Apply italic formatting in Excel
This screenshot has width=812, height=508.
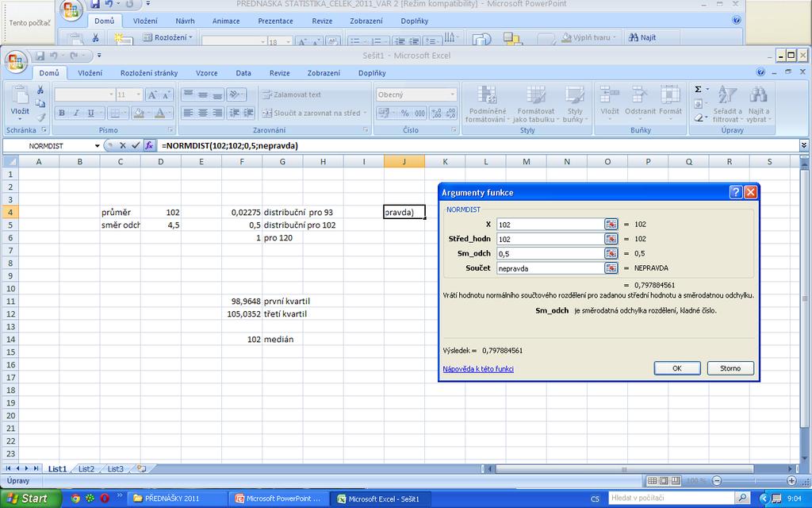pyautogui.click(x=76, y=113)
